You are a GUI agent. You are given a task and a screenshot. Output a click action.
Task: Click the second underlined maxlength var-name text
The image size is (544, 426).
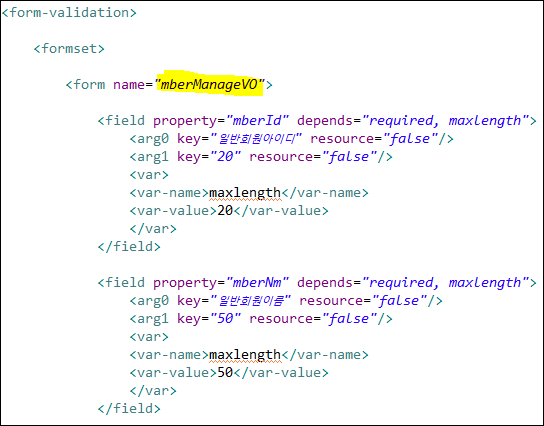point(245,355)
